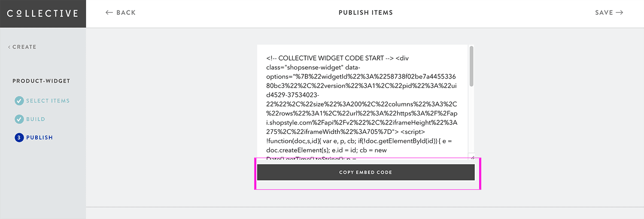The height and width of the screenshot is (219, 644).
Task: Click the step 3 number circle
Action: pos(19,138)
